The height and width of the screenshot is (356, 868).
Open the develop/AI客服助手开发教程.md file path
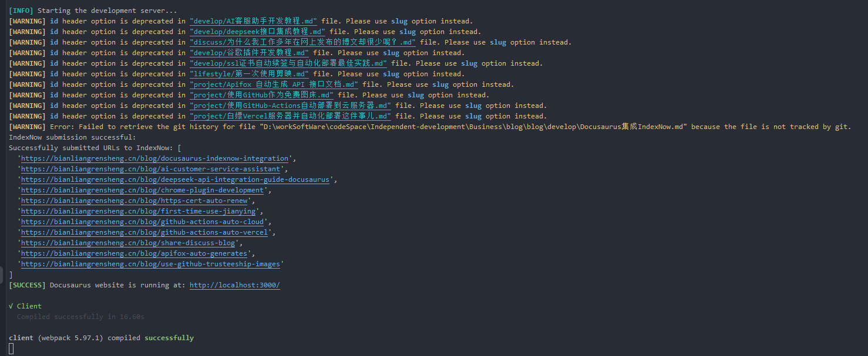pos(253,21)
